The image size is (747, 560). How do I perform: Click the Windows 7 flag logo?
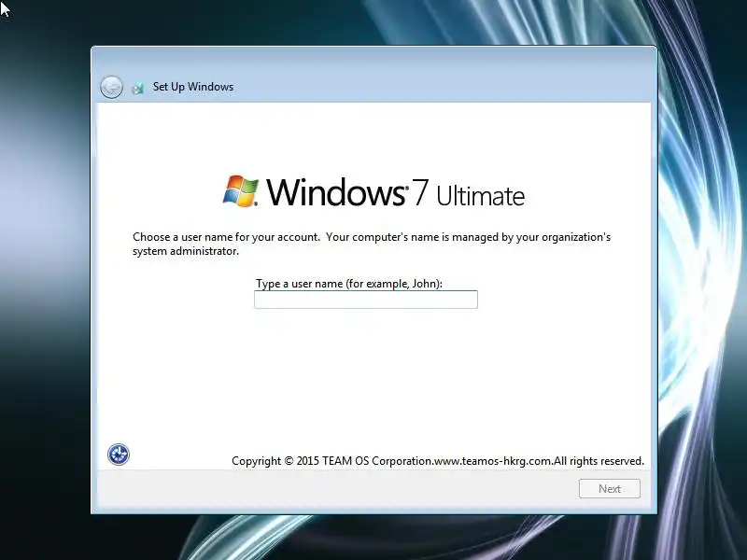pos(241,191)
